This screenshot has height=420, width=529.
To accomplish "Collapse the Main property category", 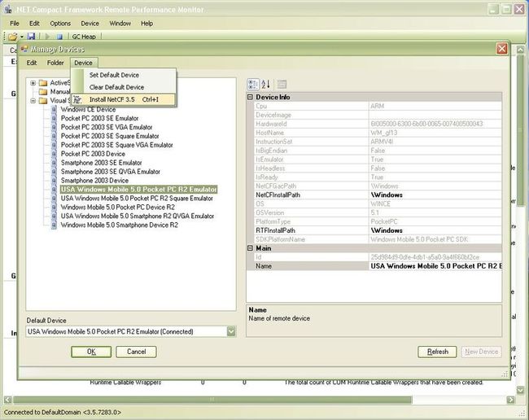I will pyautogui.click(x=250, y=248).
